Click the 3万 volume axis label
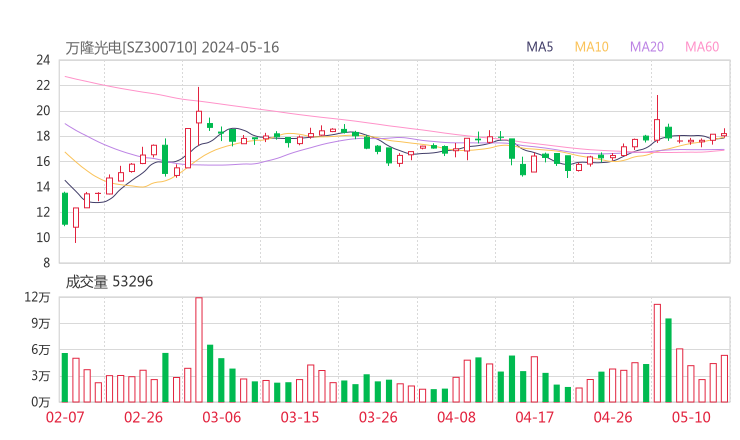Viewport: 740px width, 440px height. tap(41, 376)
